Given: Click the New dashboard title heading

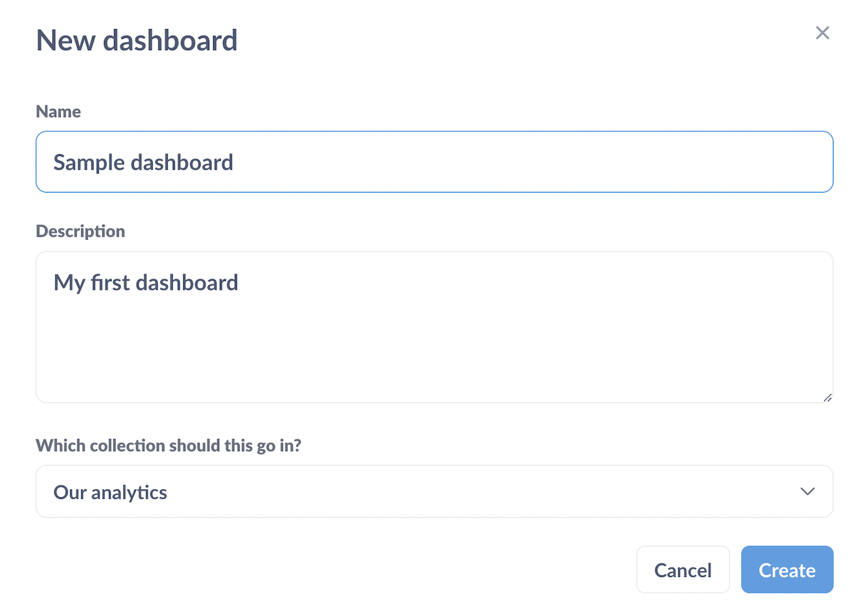Looking at the screenshot, I should point(136,40).
